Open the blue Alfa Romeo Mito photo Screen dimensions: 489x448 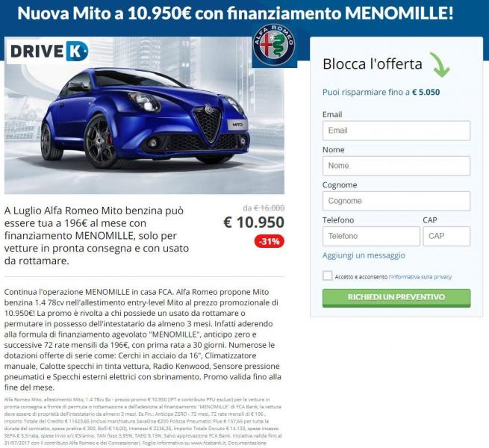click(x=144, y=116)
